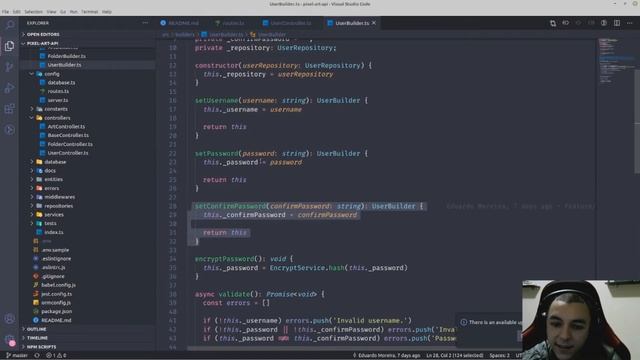Expand the tests folder

pyautogui.click(x=50, y=224)
